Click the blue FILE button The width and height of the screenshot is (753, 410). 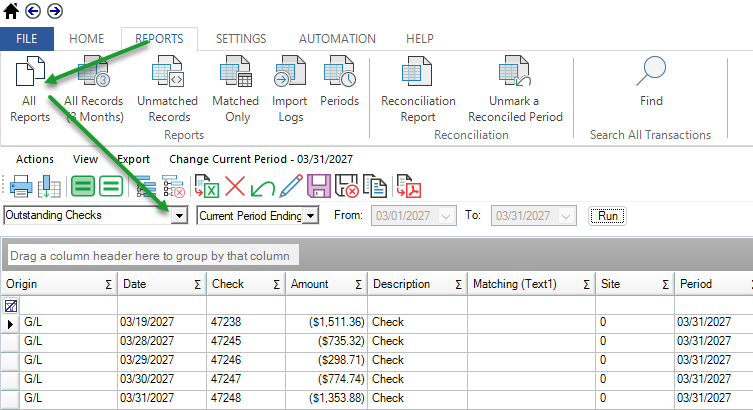point(27,39)
